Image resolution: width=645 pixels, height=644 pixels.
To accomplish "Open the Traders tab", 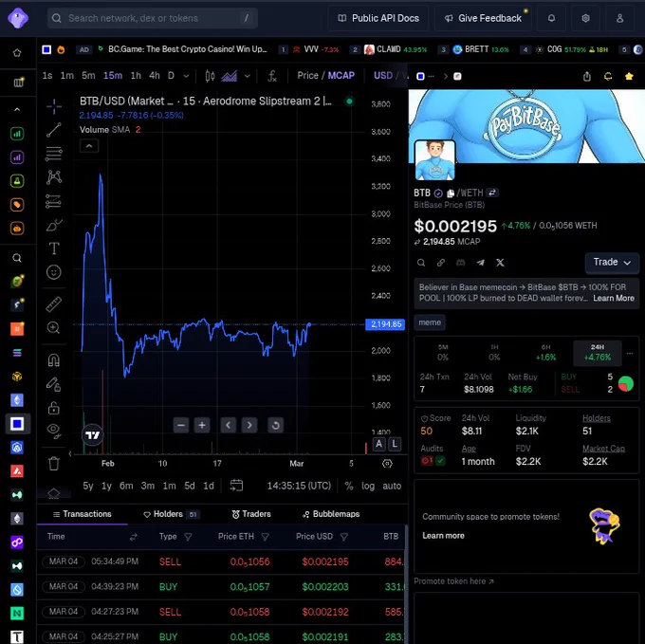I will [x=251, y=514].
